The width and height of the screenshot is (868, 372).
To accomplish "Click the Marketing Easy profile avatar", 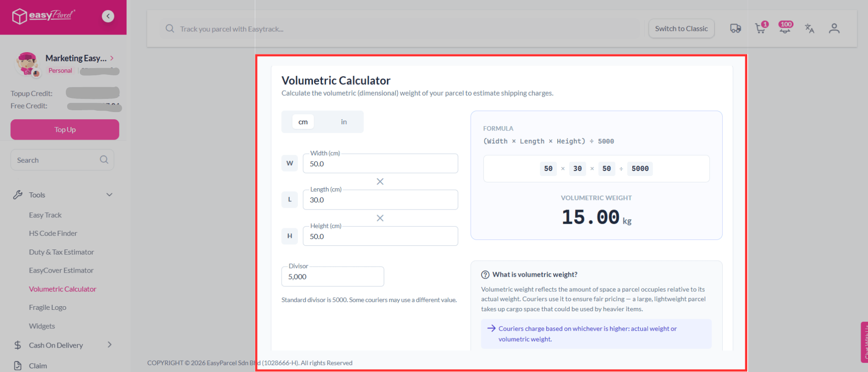I will pyautogui.click(x=27, y=64).
